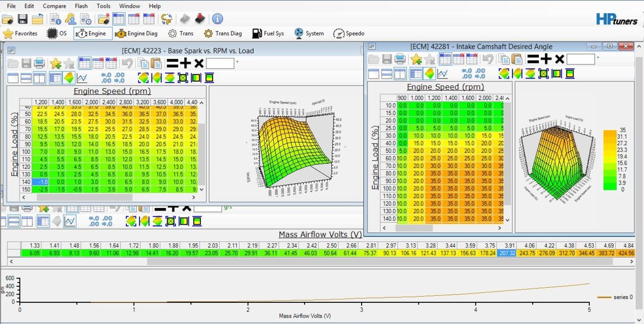
Task: Open the Window menu
Action: pyautogui.click(x=129, y=6)
